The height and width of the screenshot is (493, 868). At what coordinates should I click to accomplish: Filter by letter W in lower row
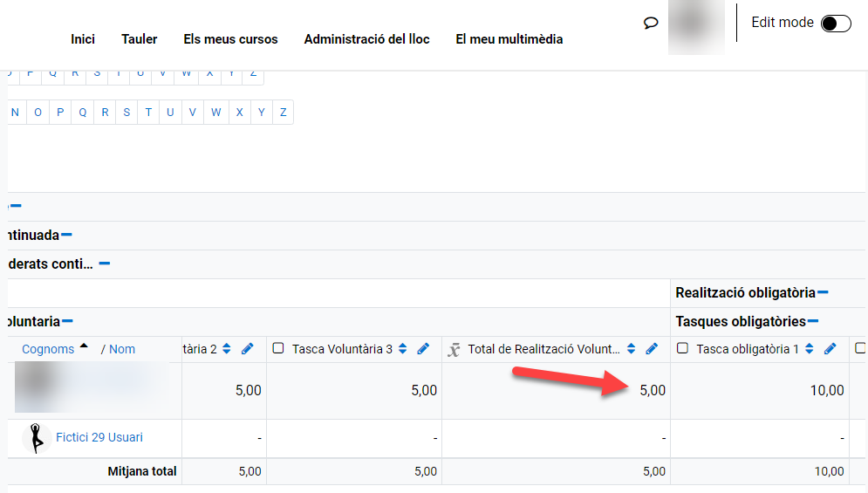pyautogui.click(x=215, y=113)
